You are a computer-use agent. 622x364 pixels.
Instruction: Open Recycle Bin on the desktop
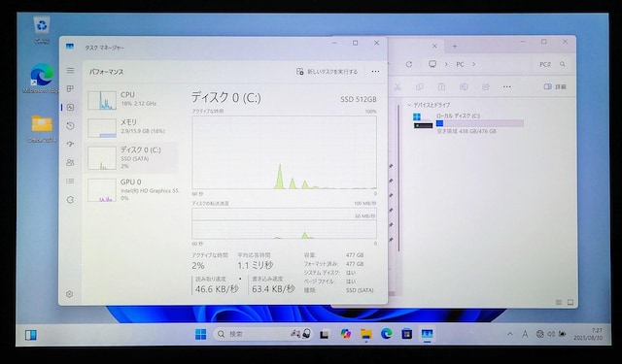[41, 30]
